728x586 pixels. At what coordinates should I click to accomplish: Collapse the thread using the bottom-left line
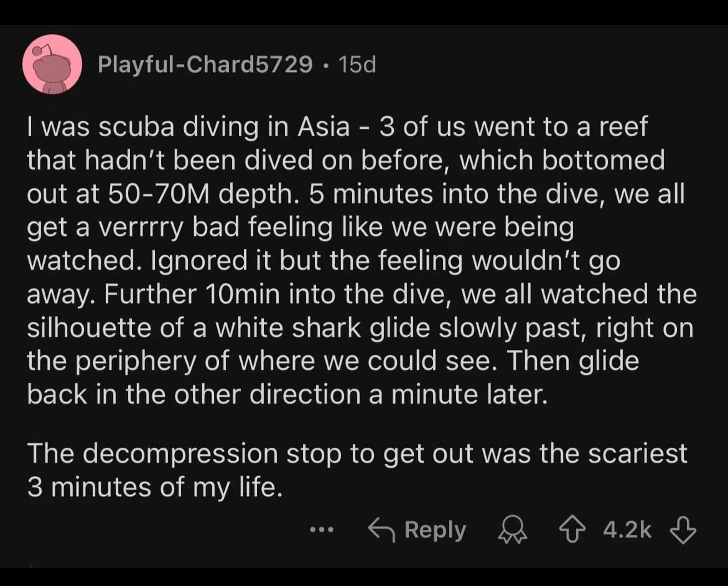coord(30,564)
